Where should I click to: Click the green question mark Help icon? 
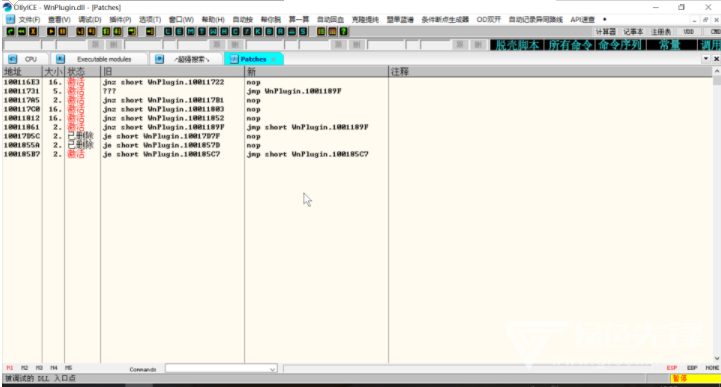tap(343, 32)
